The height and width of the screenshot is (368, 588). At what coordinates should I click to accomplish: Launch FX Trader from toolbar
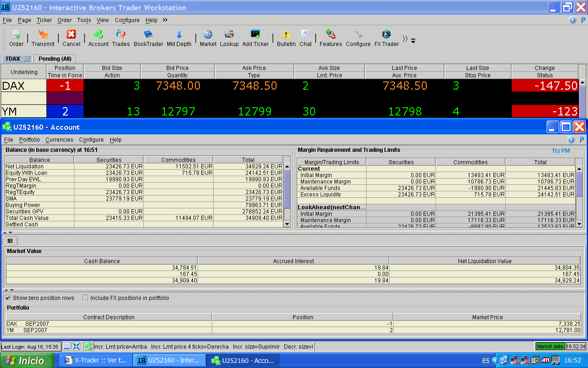point(386,34)
